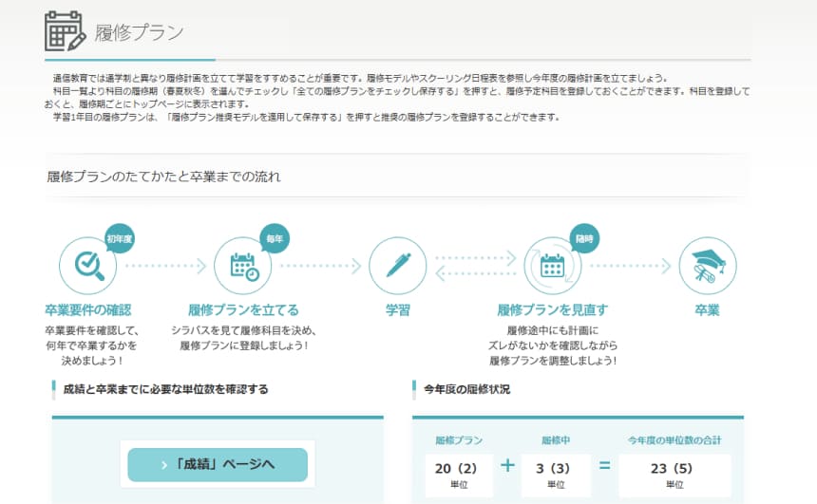Click the 履修プランのたてかたと卒業までの流れ section heading

pos(163,177)
